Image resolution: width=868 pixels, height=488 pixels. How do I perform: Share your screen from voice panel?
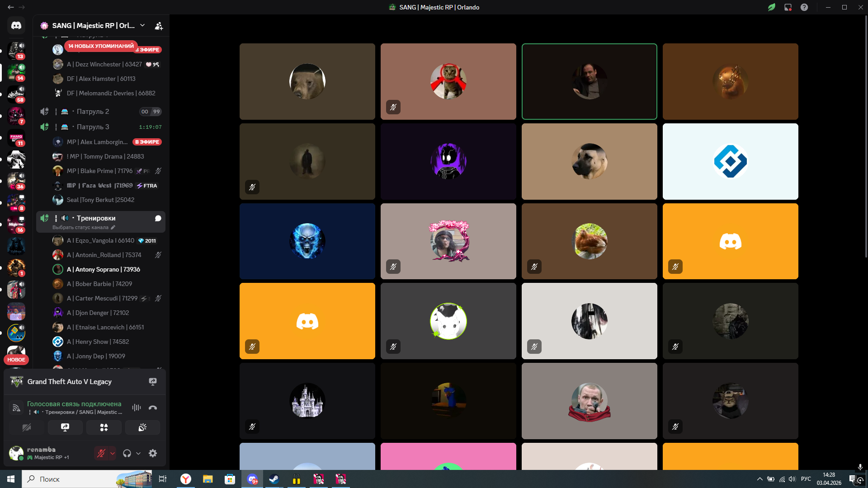point(65,427)
